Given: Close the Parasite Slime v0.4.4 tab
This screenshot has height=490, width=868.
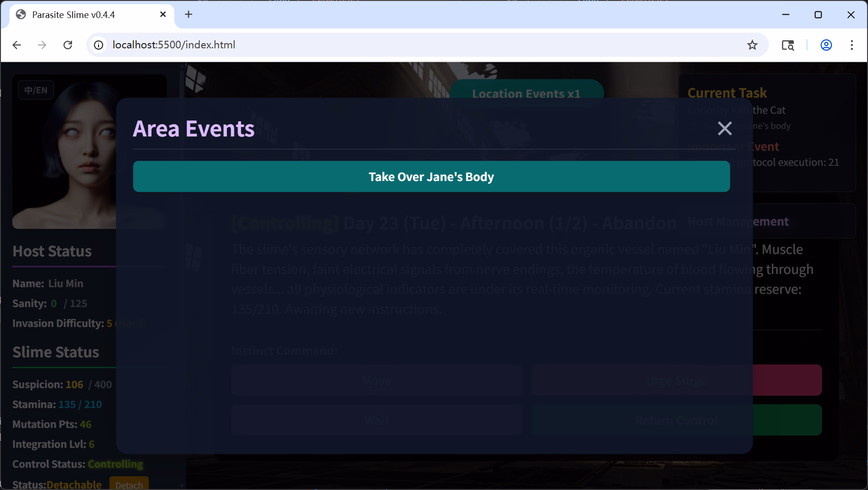Looking at the screenshot, I should pyautogui.click(x=163, y=15).
